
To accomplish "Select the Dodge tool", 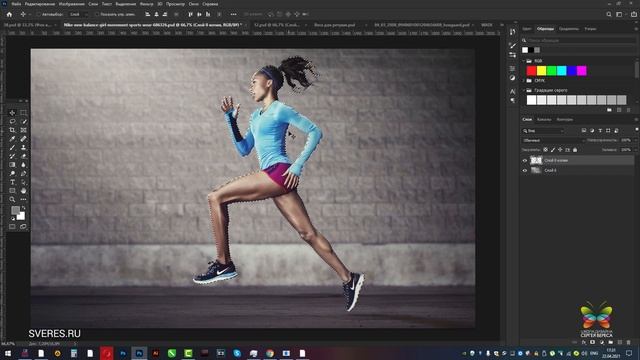I will (12, 173).
